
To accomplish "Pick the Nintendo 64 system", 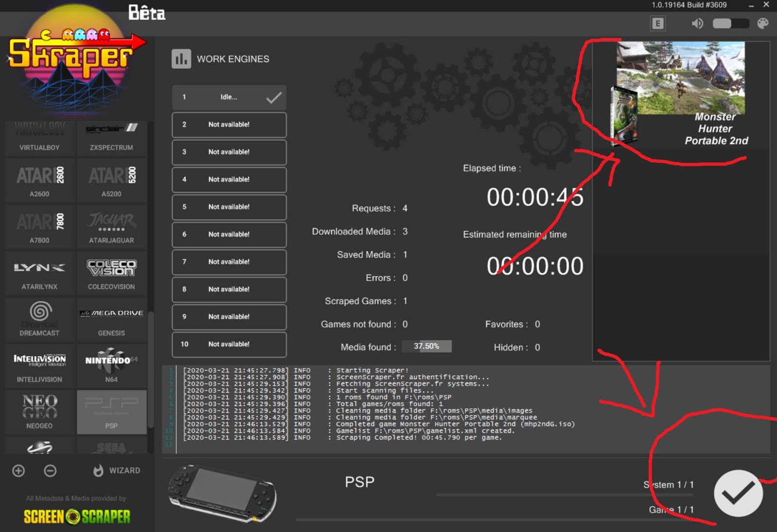I will 112,366.
